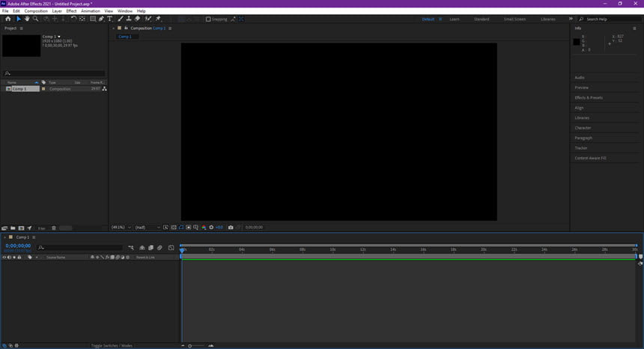644x349 pixels.
Task: Open the Comp 1 timeline panel menu
Action: (34, 237)
